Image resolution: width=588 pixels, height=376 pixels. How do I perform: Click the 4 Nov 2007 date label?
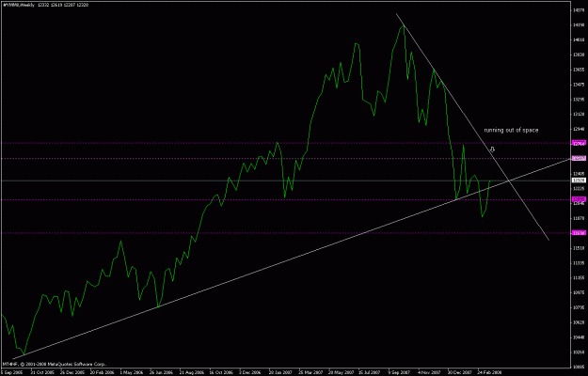(430, 372)
